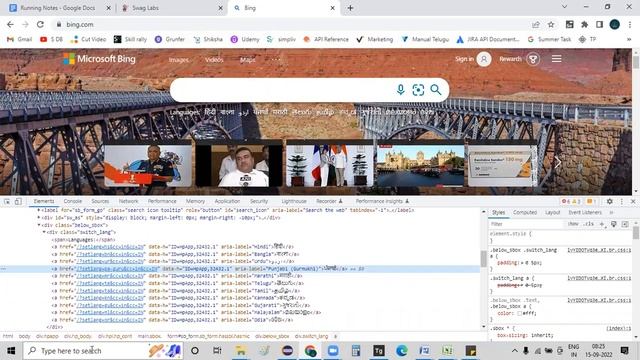Toggle the DevTools device toolbar icon

tap(18, 202)
